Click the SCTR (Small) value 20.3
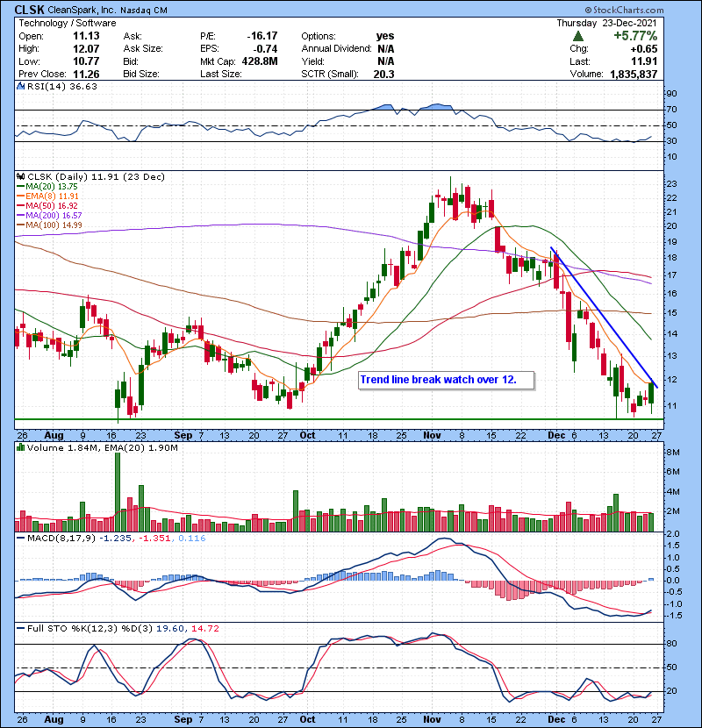 click(383, 74)
